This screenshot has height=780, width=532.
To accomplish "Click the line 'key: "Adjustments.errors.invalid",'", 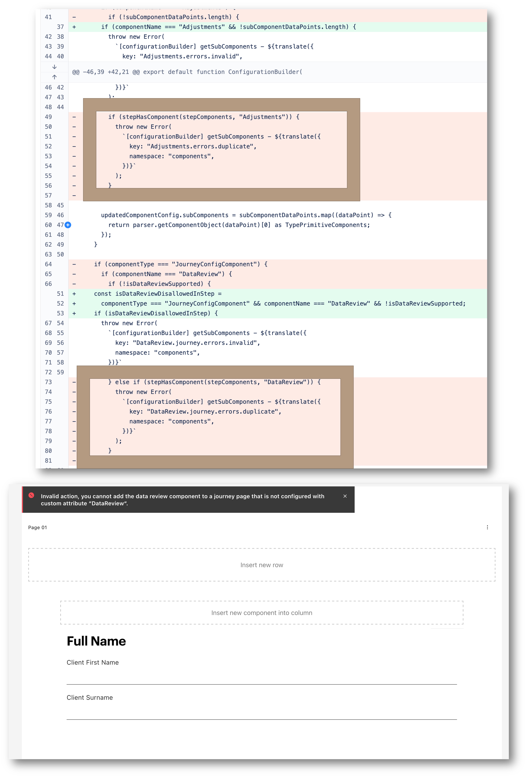I will 182,56.
